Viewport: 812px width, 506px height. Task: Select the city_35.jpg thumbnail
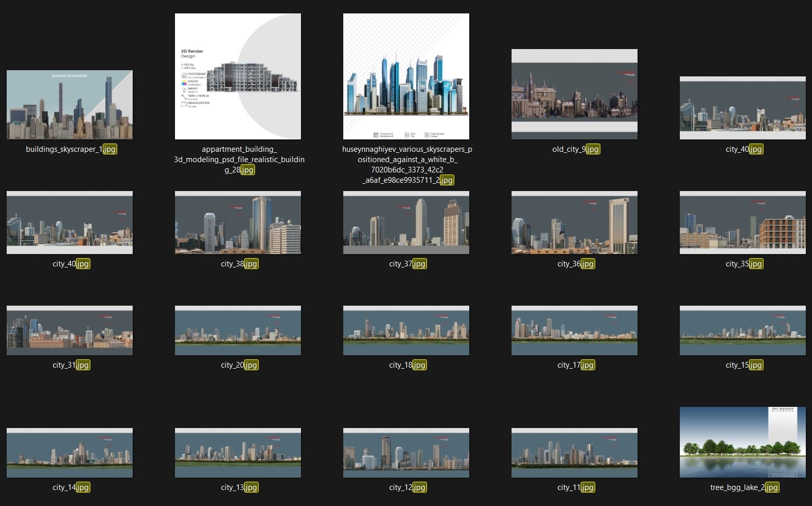[x=743, y=223]
